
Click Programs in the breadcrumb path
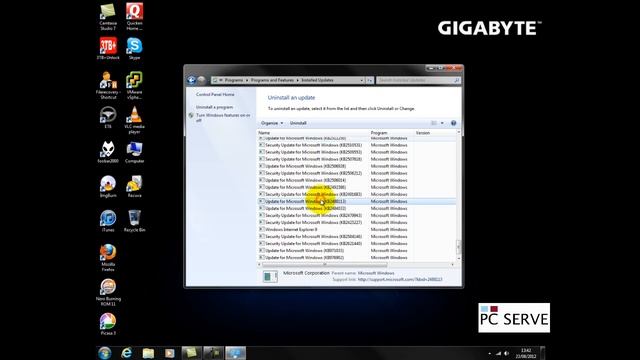point(234,80)
